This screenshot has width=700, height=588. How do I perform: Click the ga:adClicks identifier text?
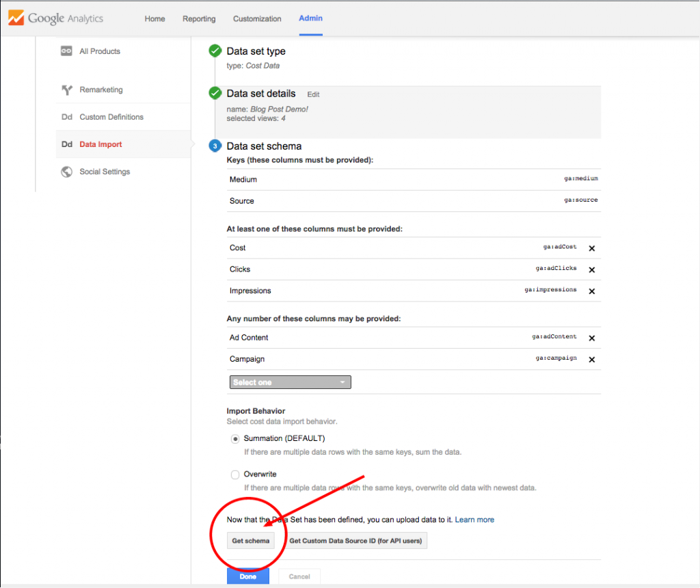point(556,268)
